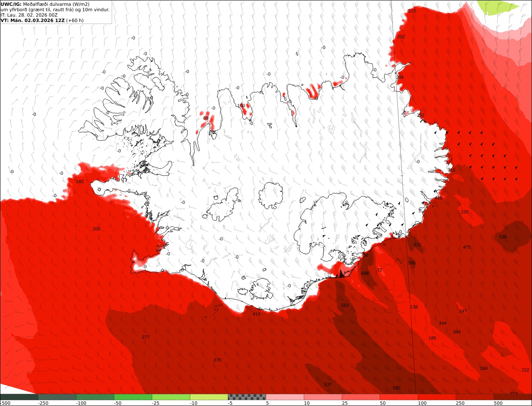This screenshot has width=532, height=406.
Task: Click the '(+60 h)' forecast offset
Action: click(74, 20)
